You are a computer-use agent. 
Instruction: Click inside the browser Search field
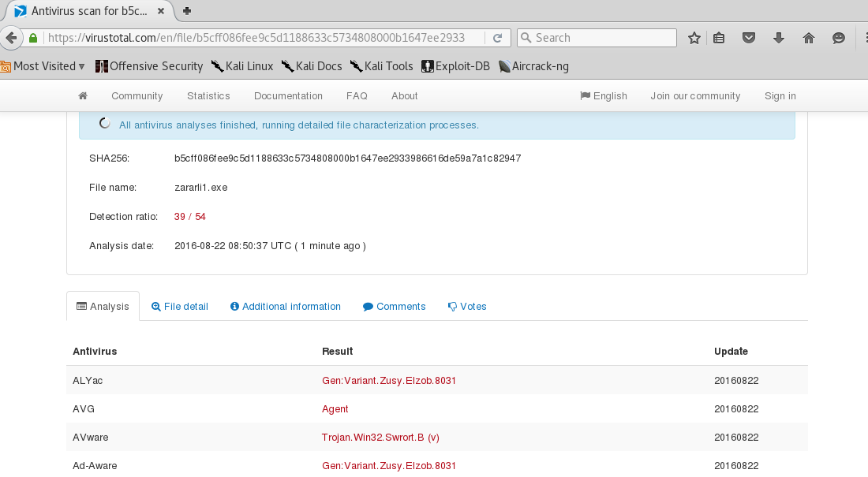tap(604, 38)
